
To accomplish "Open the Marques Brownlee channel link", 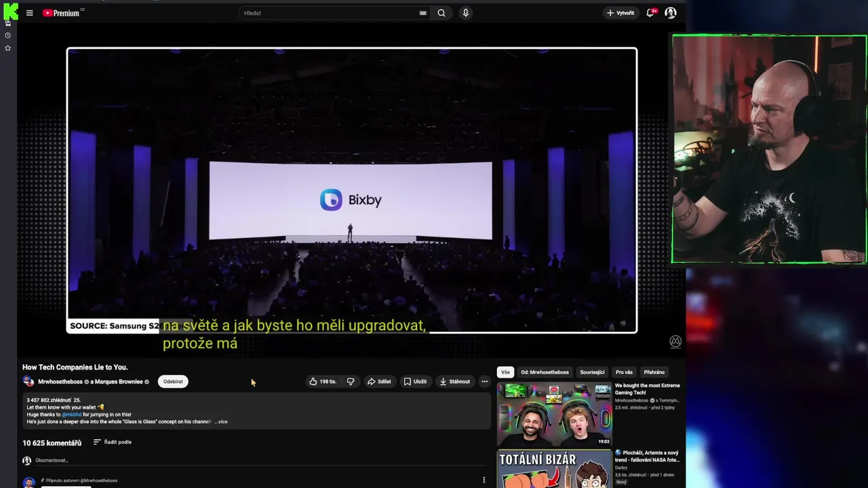I will click(x=119, y=382).
